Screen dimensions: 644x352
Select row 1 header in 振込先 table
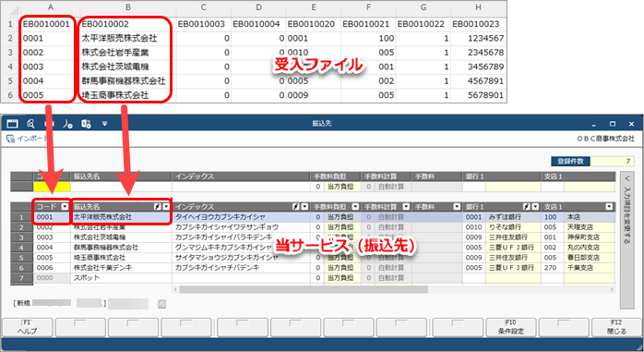pos(22,217)
